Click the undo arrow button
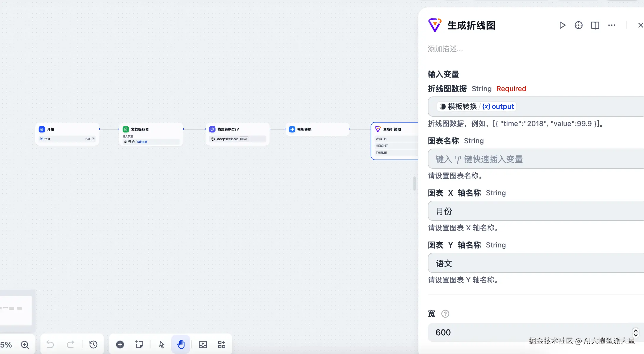The height and width of the screenshot is (354, 644). (50, 345)
